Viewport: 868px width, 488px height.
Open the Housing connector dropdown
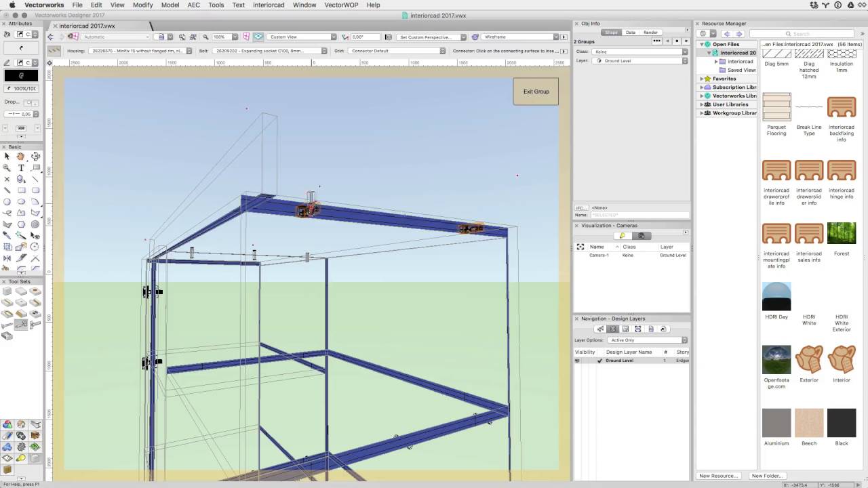coord(140,51)
